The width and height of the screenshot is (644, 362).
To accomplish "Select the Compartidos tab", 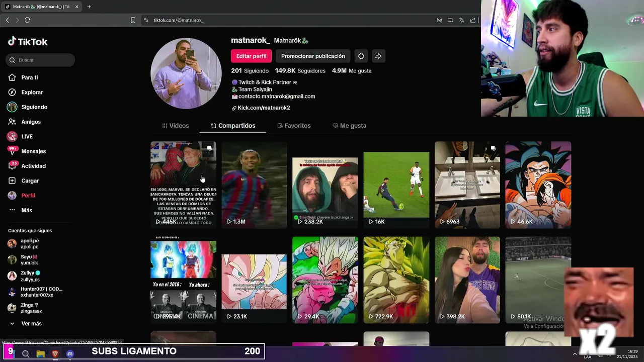I will [x=233, y=126].
